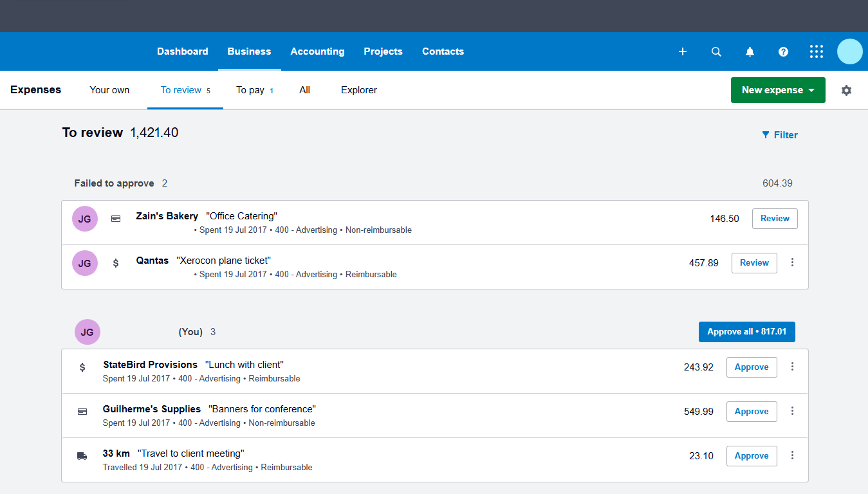Open search with the magnifier icon

pyautogui.click(x=716, y=51)
